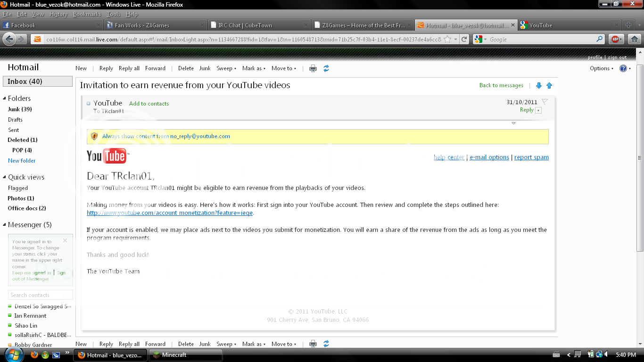The width and height of the screenshot is (644, 362).
Task: Click the Firefox home button
Action: pyautogui.click(x=635, y=40)
